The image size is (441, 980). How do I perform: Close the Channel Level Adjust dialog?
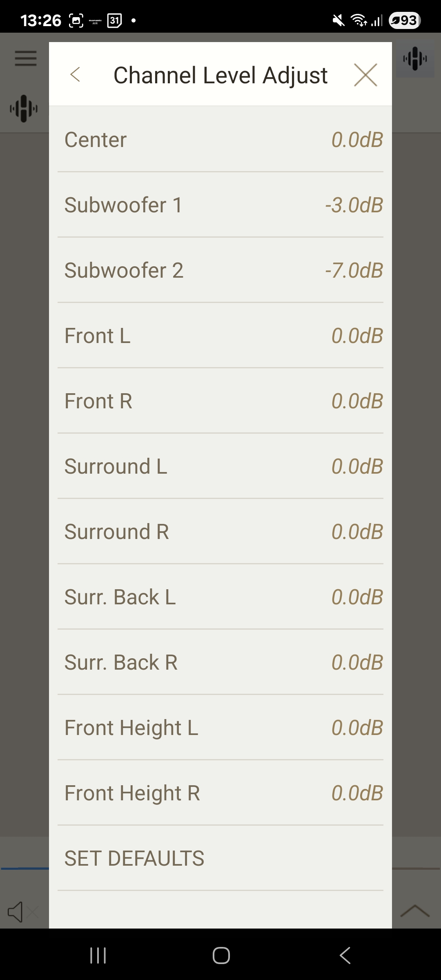click(365, 75)
